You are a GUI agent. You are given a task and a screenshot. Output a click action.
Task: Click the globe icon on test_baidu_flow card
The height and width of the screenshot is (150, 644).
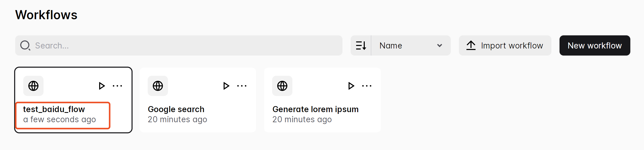33,86
